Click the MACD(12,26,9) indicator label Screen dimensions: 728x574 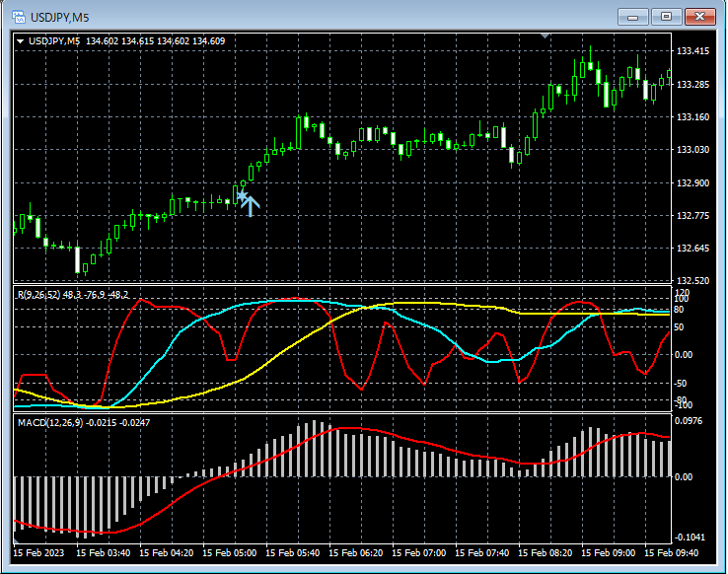51,422
